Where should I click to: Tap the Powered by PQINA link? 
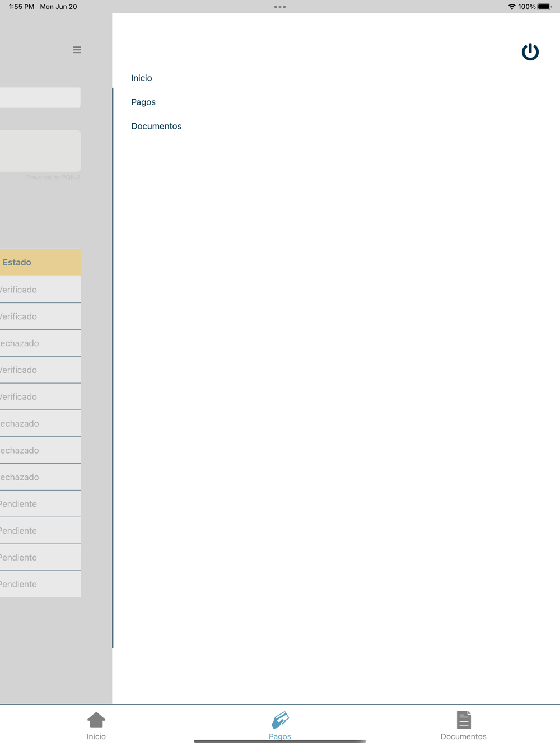tap(54, 178)
